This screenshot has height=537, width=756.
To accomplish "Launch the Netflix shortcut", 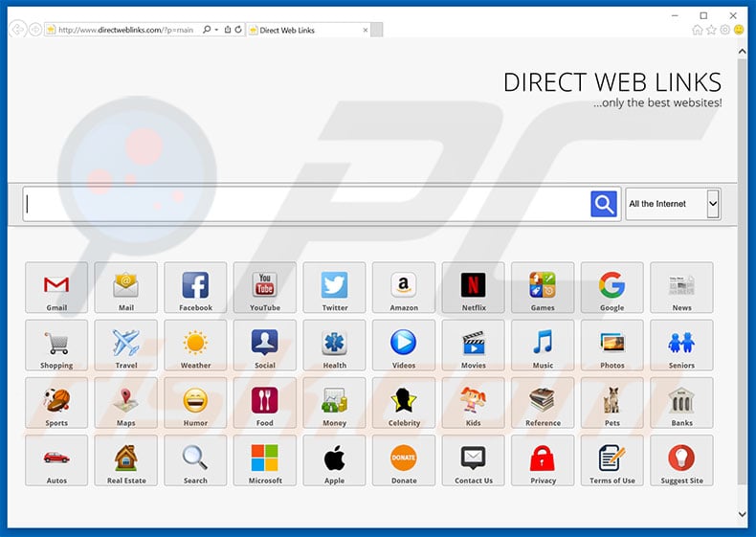I will pyautogui.click(x=473, y=287).
